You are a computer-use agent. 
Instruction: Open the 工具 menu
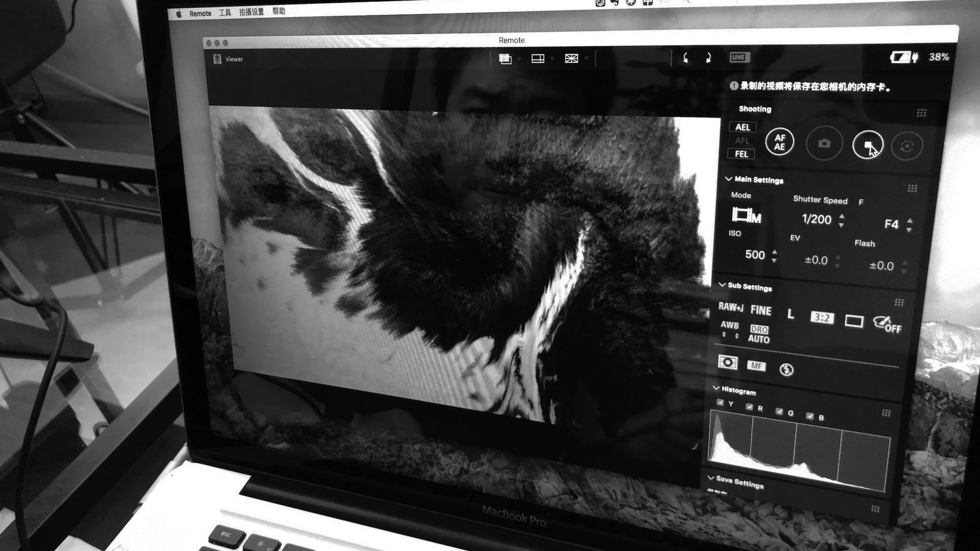[225, 13]
